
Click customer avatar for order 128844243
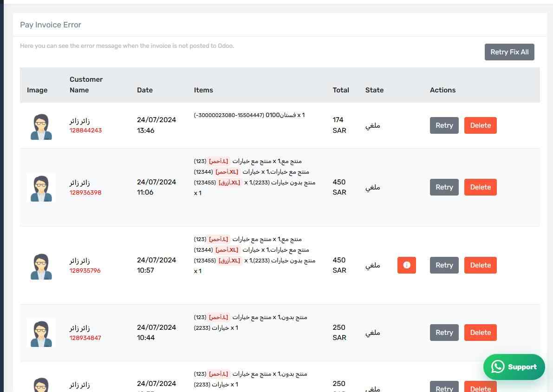pos(41,127)
